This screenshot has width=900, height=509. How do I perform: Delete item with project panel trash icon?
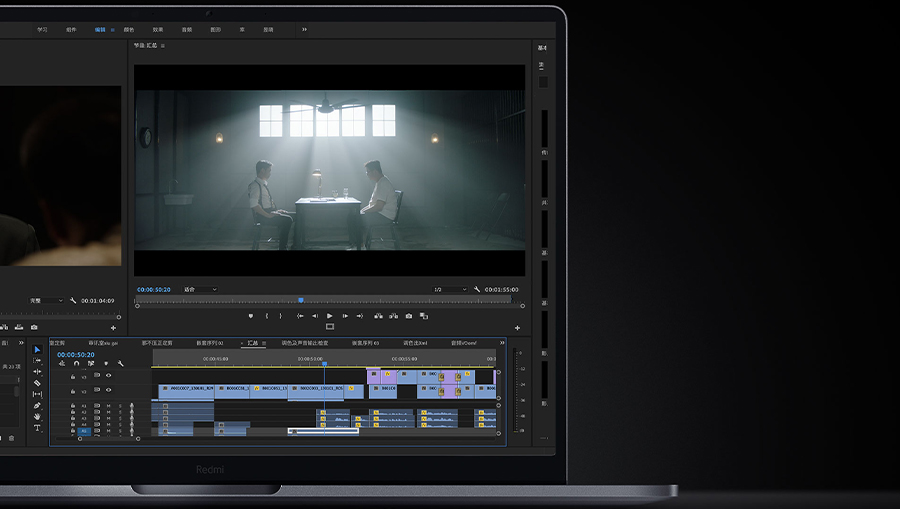point(11,438)
